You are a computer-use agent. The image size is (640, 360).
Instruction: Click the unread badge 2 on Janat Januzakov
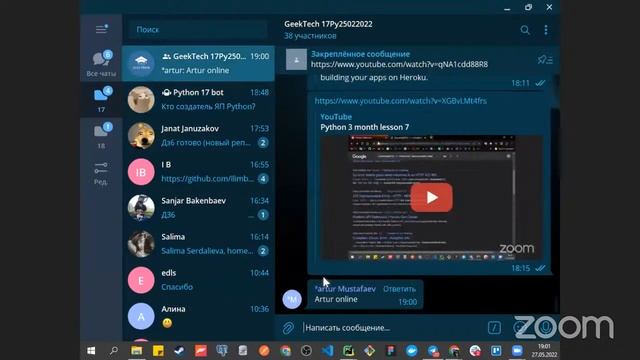click(263, 142)
